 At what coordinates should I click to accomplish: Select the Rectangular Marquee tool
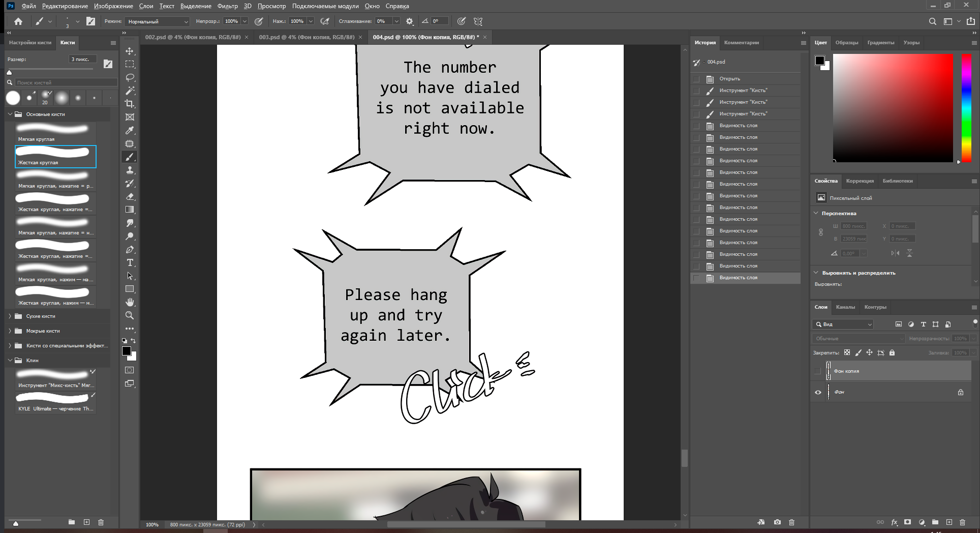130,64
